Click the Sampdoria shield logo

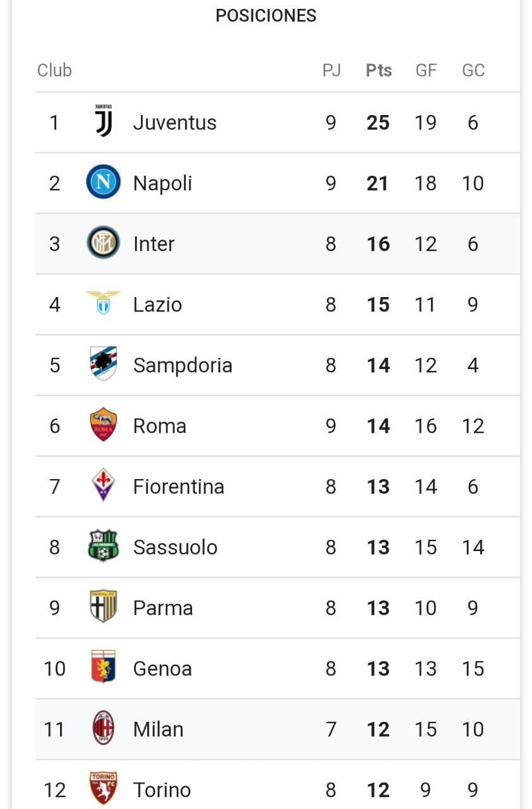click(103, 363)
